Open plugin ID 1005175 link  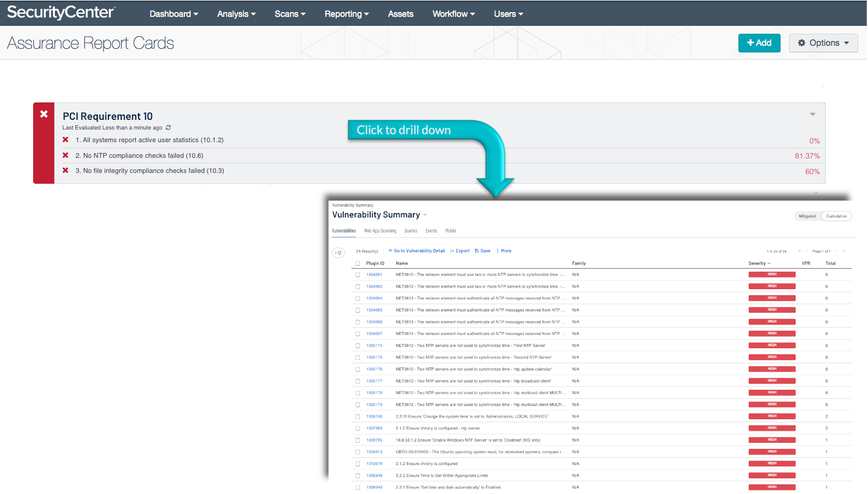point(374,357)
